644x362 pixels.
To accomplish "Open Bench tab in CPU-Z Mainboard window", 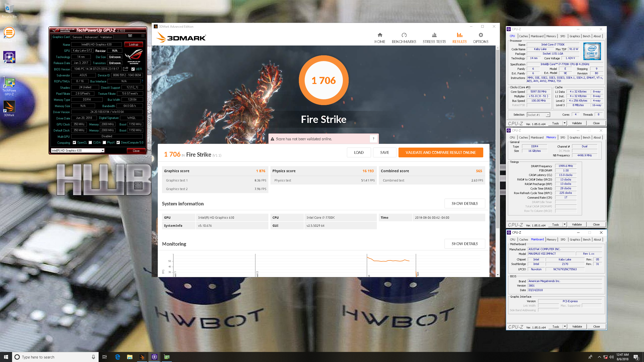I will (587, 240).
